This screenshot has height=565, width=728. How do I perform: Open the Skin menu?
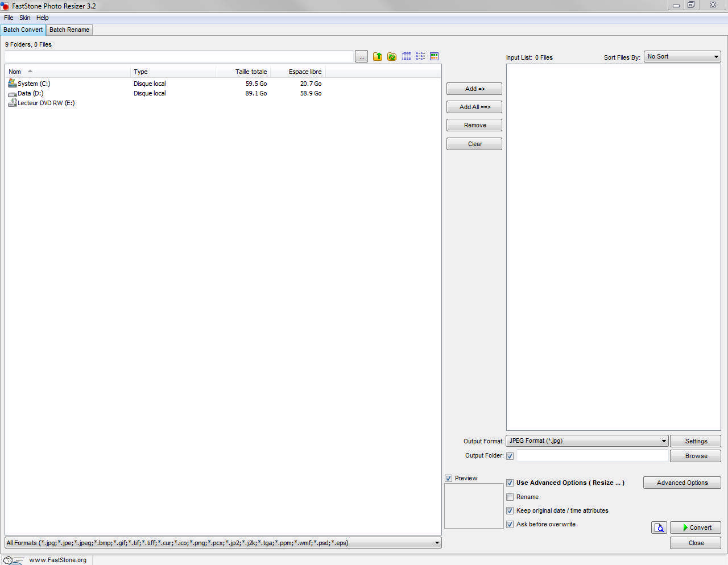click(x=25, y=18)
